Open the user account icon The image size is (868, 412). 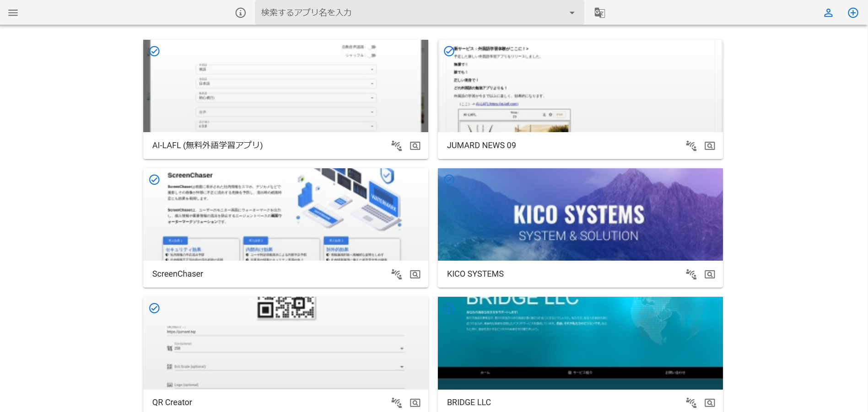[x=828, y=13]
